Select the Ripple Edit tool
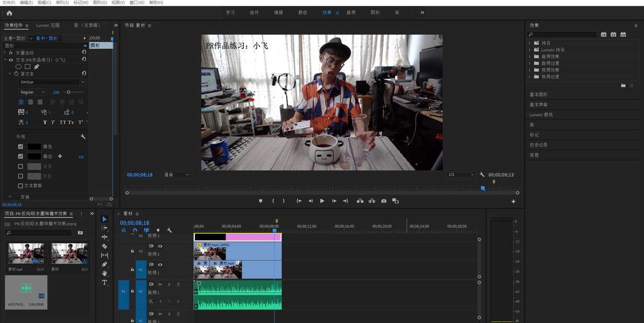This screenshot has height=323, width=644. (104, 237)
